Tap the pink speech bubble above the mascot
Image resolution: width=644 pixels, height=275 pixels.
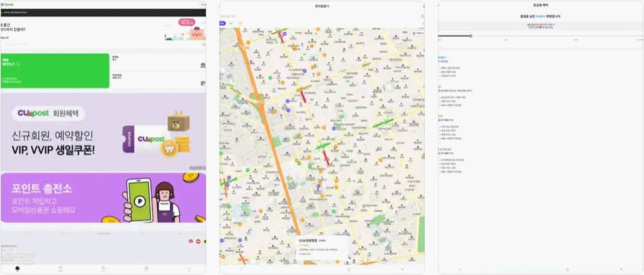(x=186, y=22)
